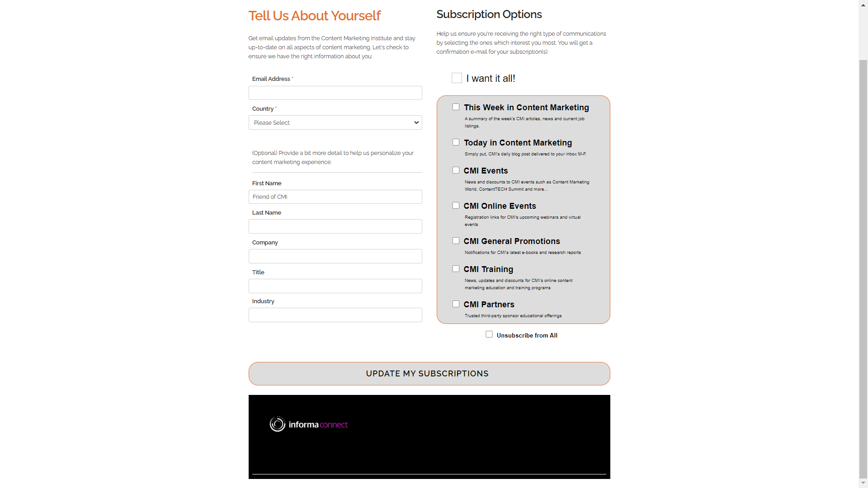Click 'CMI General Promotions' checkbox icon
Image resolution: width=868 pixels, height=488 pixels.
coord(455,240)
